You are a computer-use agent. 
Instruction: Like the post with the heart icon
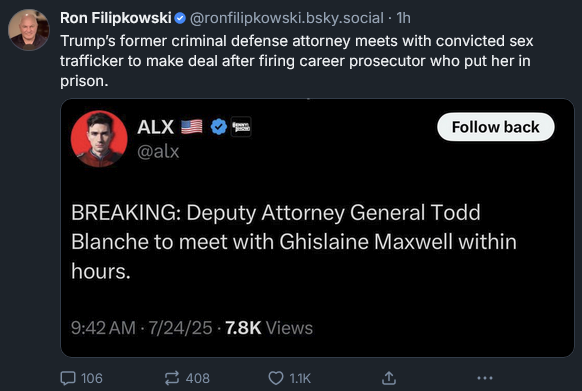[x=276, y=378]
